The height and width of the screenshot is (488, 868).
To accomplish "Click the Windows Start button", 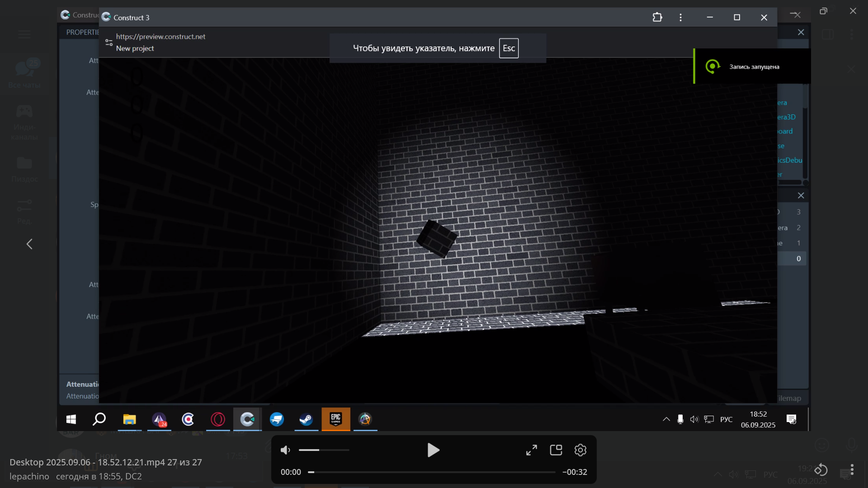I will pos(71,419).
